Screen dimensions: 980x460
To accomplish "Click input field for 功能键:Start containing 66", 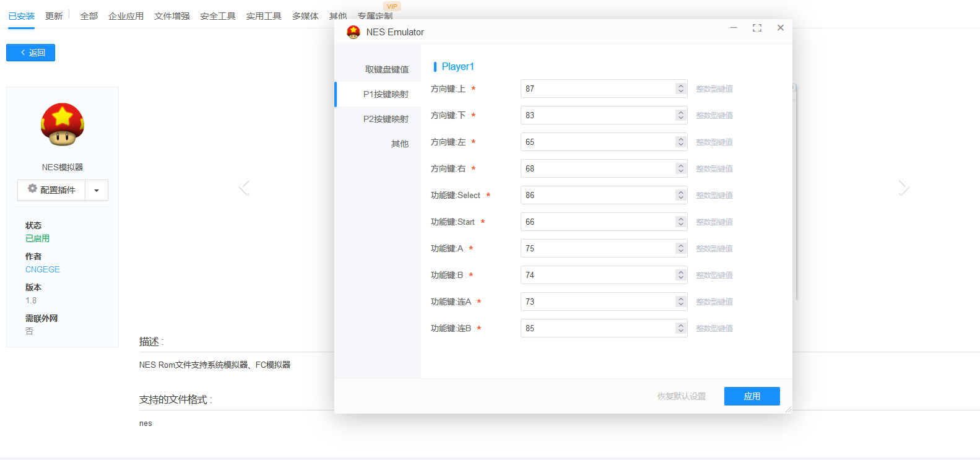I will tap(604, 222).
